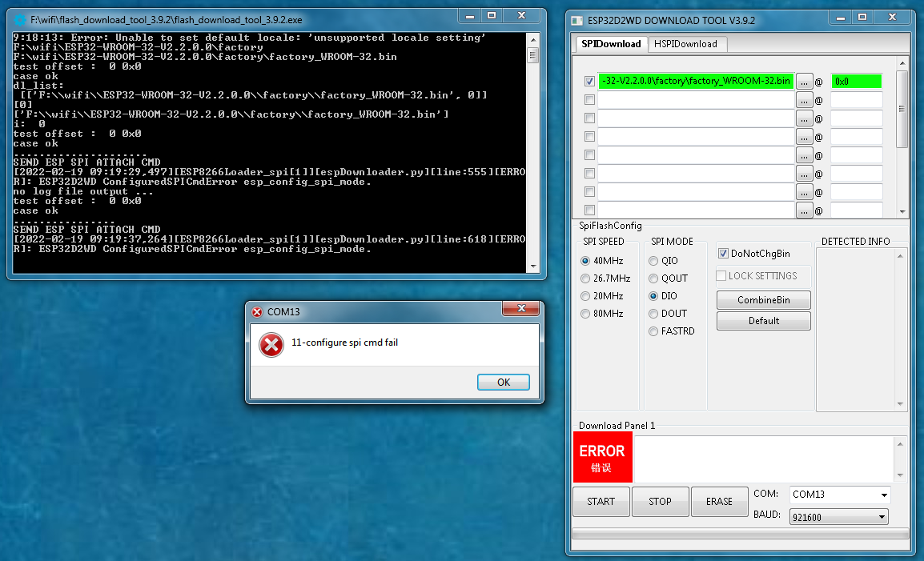Click Download Panel log scrollbar down arrow
924x561 pixels.
pos(900,475)
